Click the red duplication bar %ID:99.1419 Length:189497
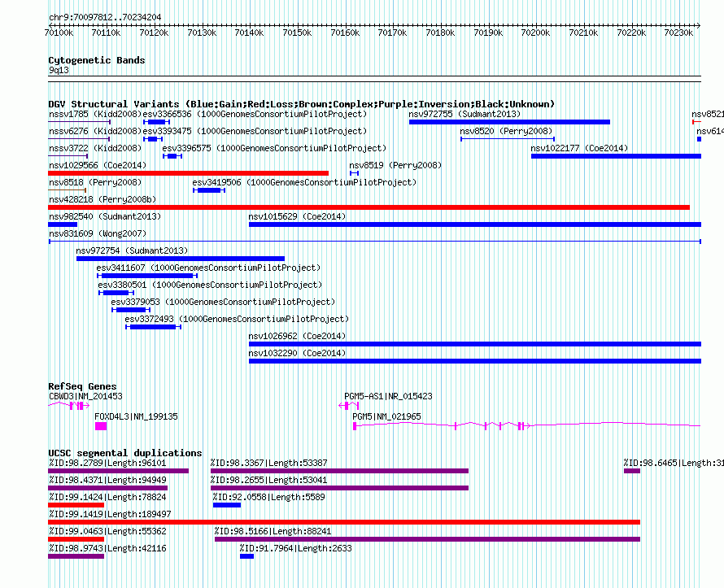The height and width of the screenshot is (588, 724). (344, 522)
